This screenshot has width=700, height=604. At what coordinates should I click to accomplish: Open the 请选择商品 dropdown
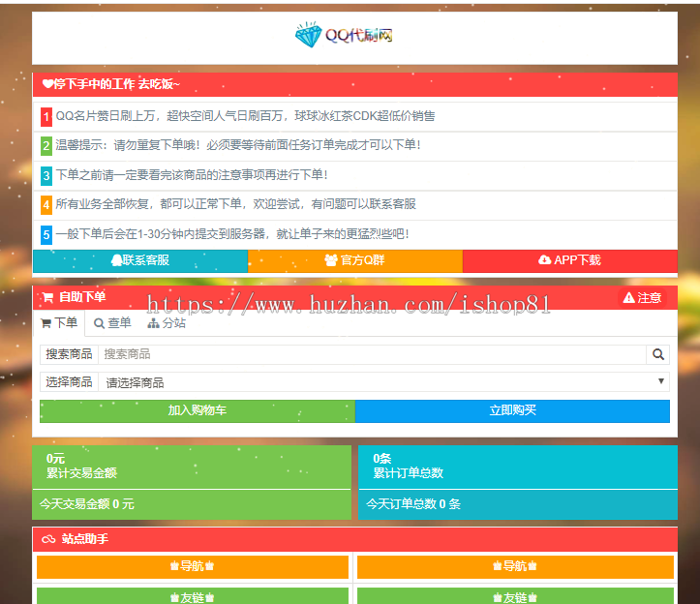pos(384,382)
